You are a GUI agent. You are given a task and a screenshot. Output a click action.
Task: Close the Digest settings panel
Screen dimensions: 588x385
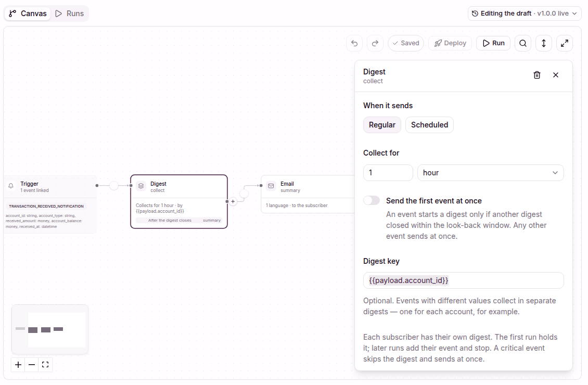556,75
